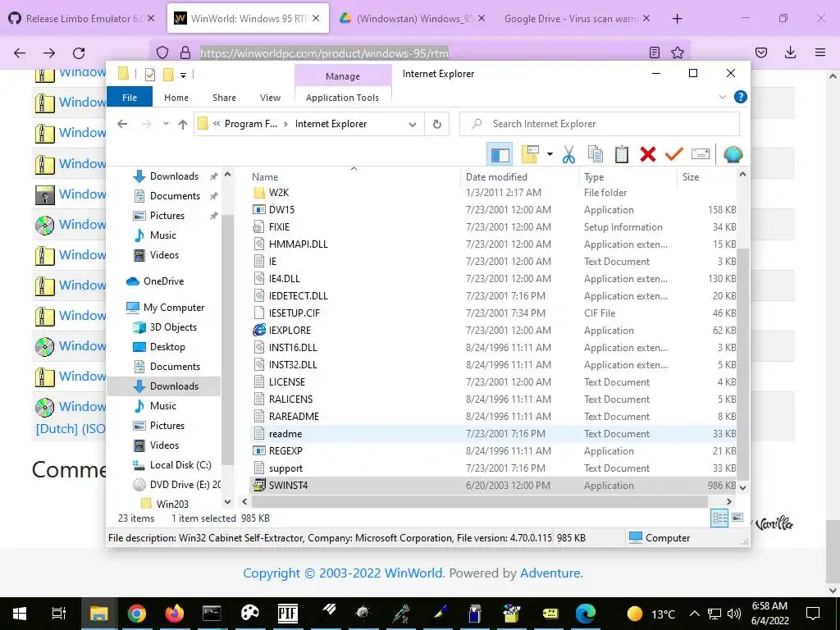This screenshot has width=840, height=630.
Task: Open Microsoft Edge from the taskbar
Action: point(586,614)
